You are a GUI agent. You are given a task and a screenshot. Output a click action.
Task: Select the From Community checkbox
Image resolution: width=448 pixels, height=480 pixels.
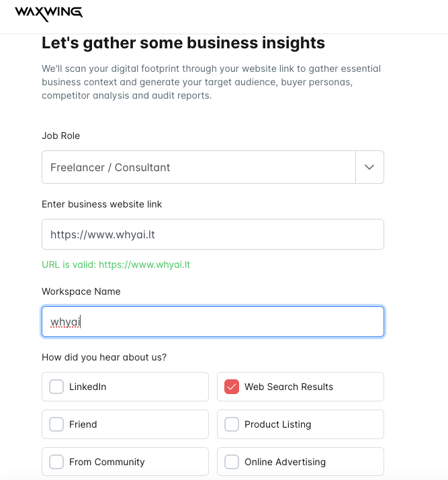[56, 462]
